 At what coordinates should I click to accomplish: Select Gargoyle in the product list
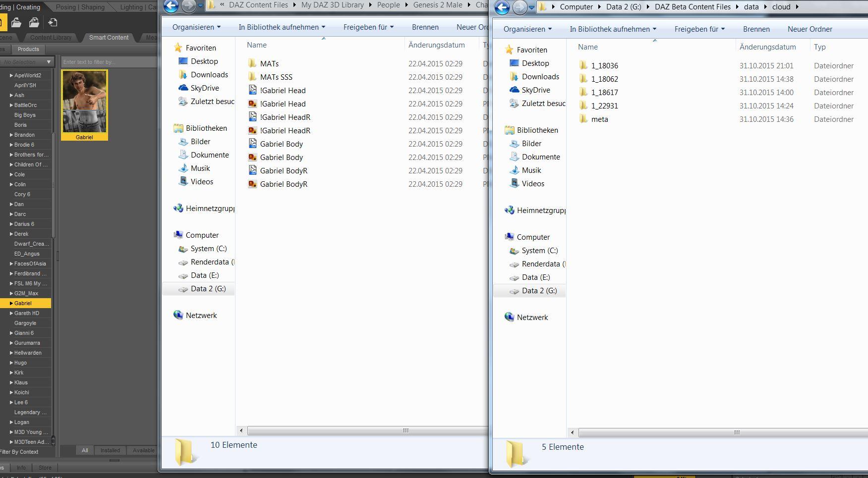25,323
